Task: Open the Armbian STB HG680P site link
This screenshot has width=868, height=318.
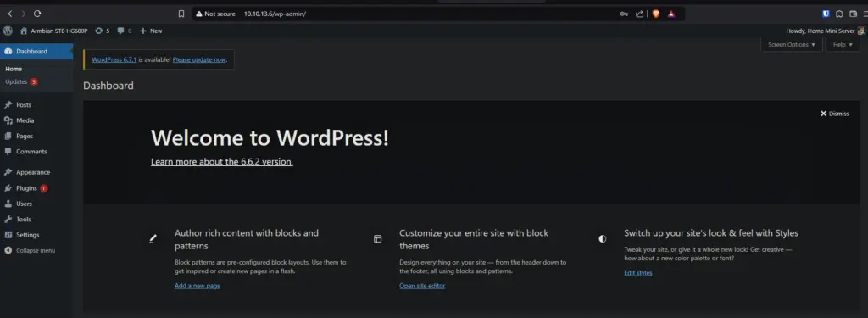Action: 54,31
